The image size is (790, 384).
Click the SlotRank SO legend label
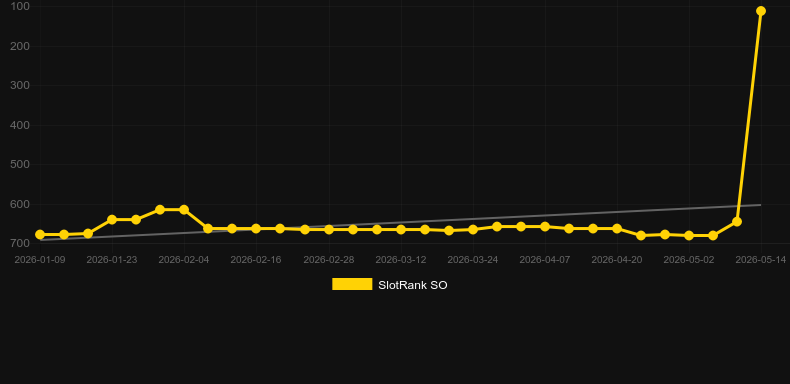(x=413, y=285)
